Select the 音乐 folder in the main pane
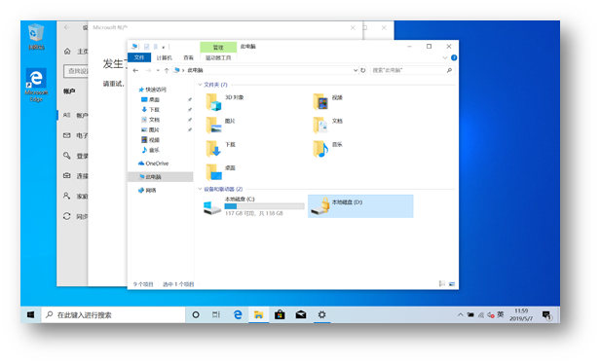Screen dimensions: 601x364 (327, 149)
